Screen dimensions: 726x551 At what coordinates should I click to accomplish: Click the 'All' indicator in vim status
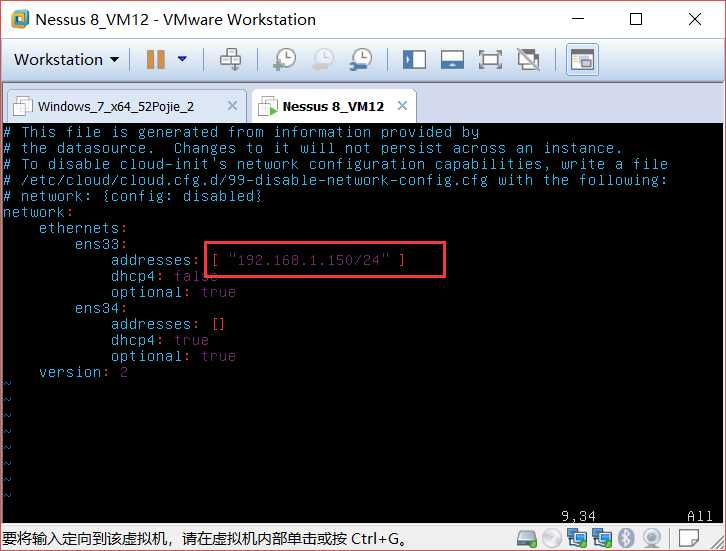[x=700, y=516]
